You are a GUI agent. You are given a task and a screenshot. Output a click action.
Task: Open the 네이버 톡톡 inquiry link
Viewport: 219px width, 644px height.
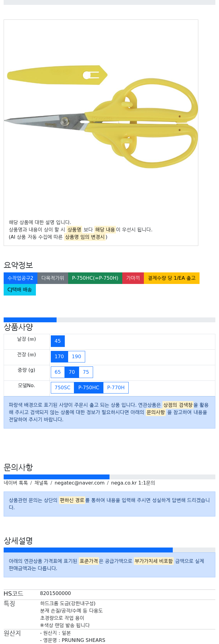pyautogui.click(x=16, y=483)
